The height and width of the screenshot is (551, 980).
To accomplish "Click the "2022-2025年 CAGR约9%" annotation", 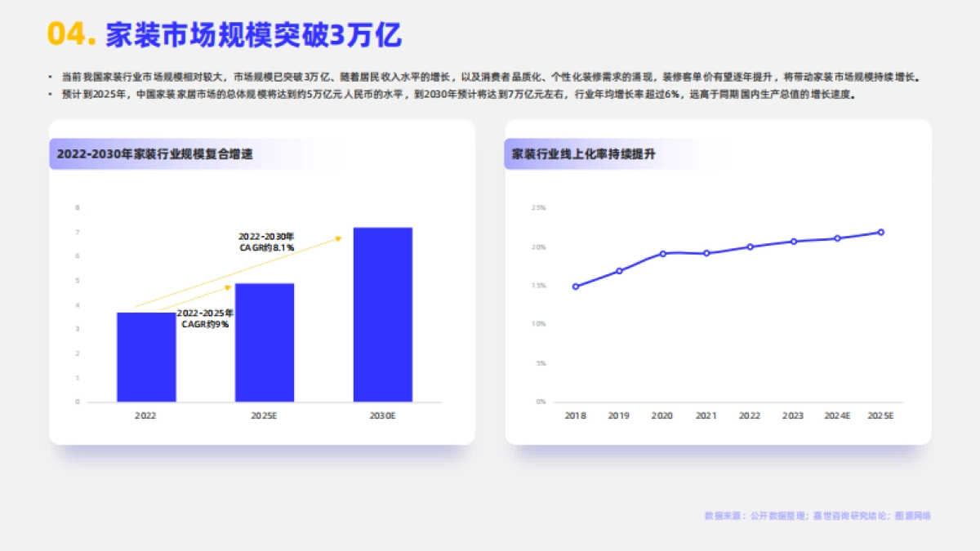I will click(x=204, y=318).
